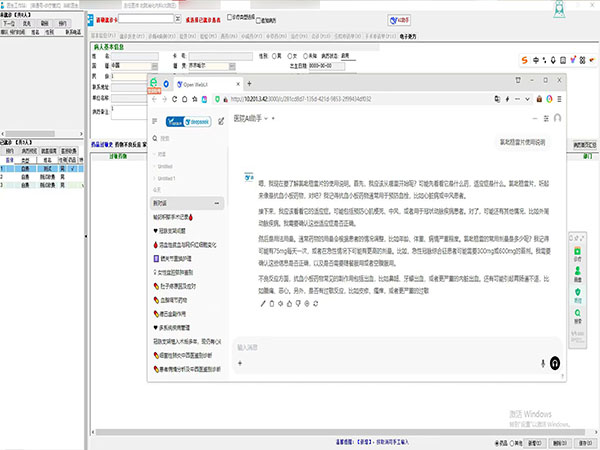This screenshot has height=450, width=600.
Task: Activate voice input microphone in chat box
Action: [x=543, y=363]
